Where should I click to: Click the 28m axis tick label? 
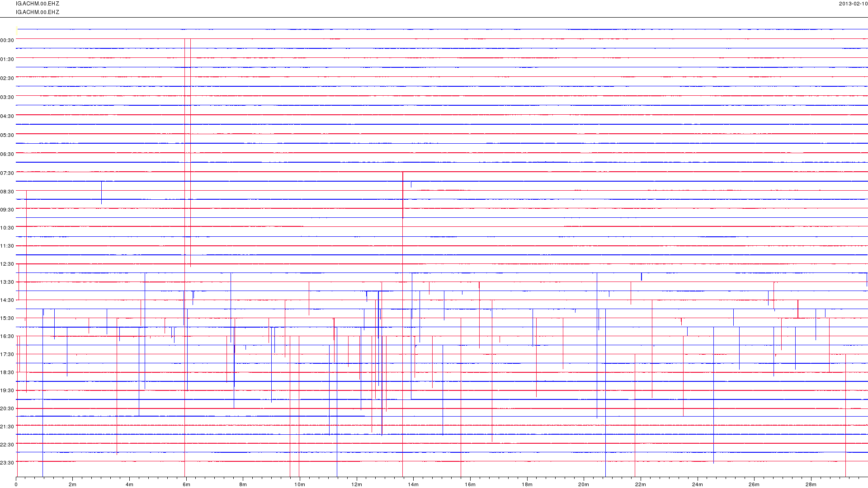point(811,484)
